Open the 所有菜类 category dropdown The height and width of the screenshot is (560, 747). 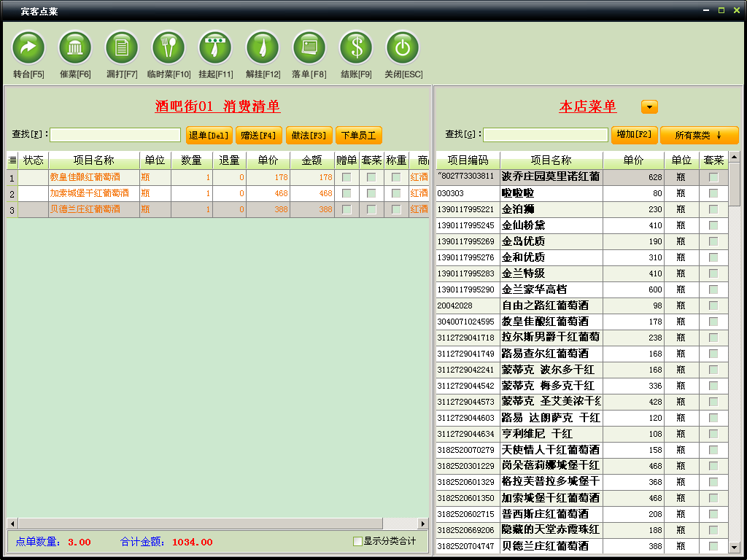(x=699, y=135)
